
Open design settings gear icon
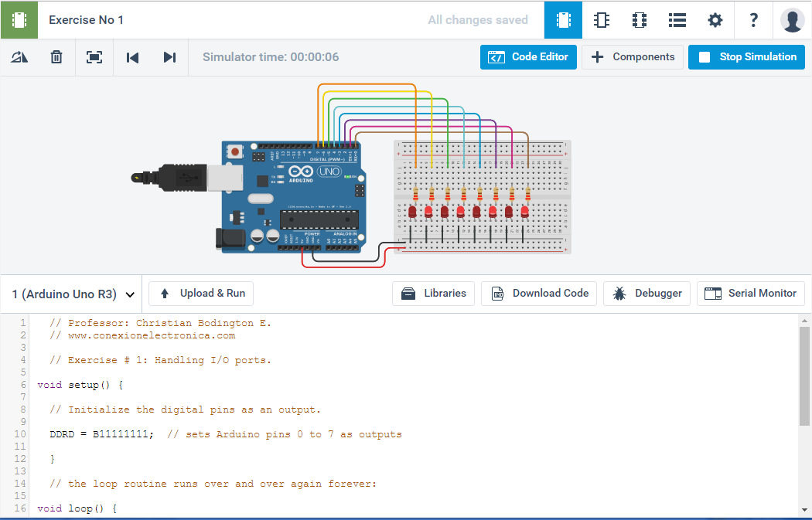[715, 20]
